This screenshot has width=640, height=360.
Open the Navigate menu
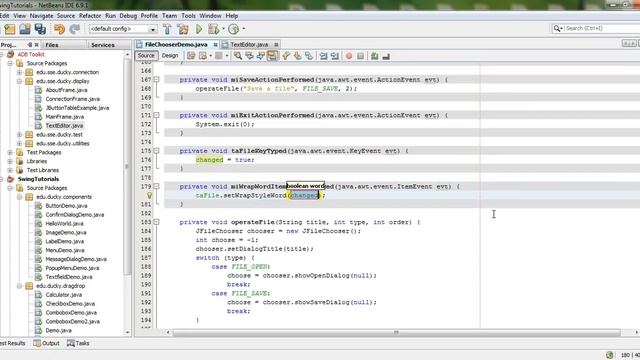[x=41, y=16]
